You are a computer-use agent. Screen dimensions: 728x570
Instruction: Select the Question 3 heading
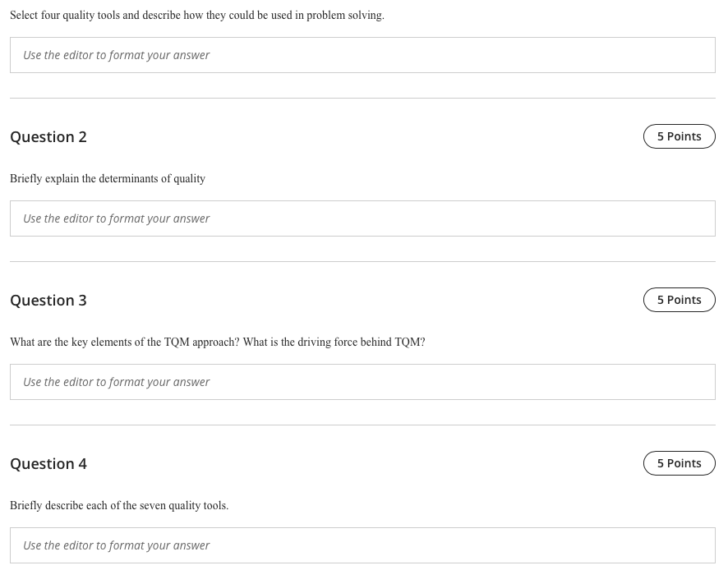[48, 300]
